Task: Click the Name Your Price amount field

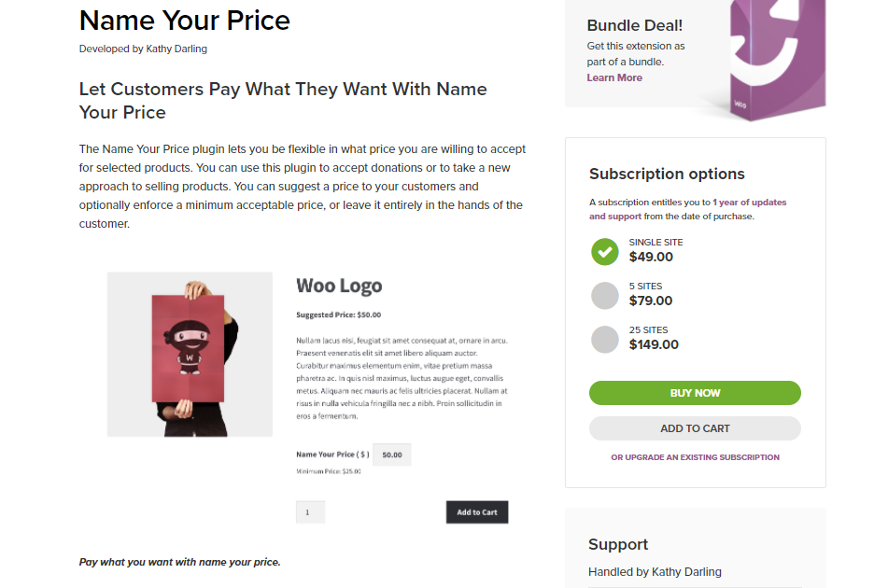Action: click(392, 455)
